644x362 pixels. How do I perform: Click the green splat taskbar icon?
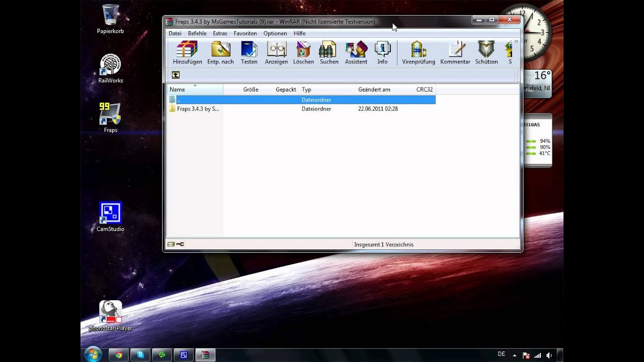pos(162,355)
